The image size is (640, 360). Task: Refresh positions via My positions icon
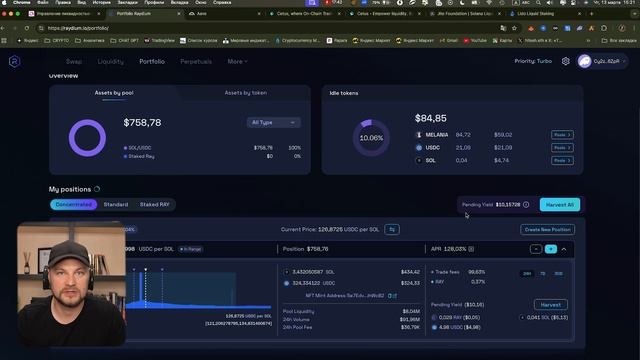coord(97,189)
